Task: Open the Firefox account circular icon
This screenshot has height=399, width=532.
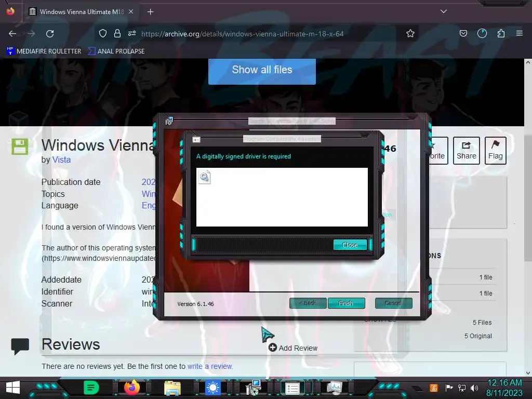Action: pyautogui.click(x=482, y=34)
